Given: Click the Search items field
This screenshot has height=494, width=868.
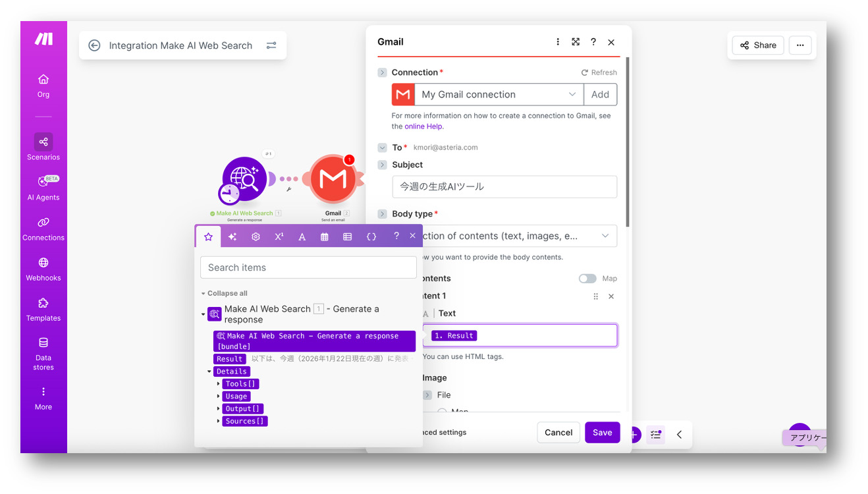Looking at the screenshot, I should click(x=308, y=267).
